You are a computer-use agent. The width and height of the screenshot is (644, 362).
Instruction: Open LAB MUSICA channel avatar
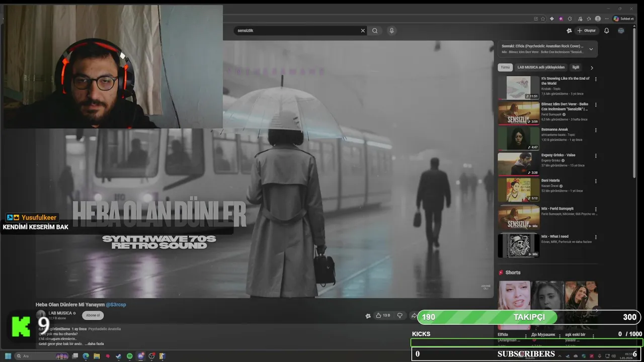pyautogui.click(x=40, y=315)
